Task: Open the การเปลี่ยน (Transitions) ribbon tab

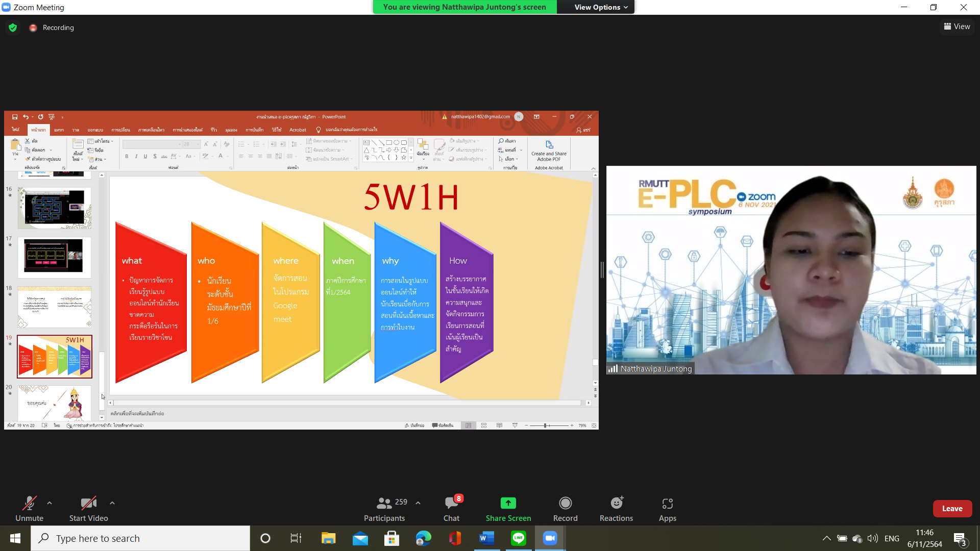Action: 121,130
